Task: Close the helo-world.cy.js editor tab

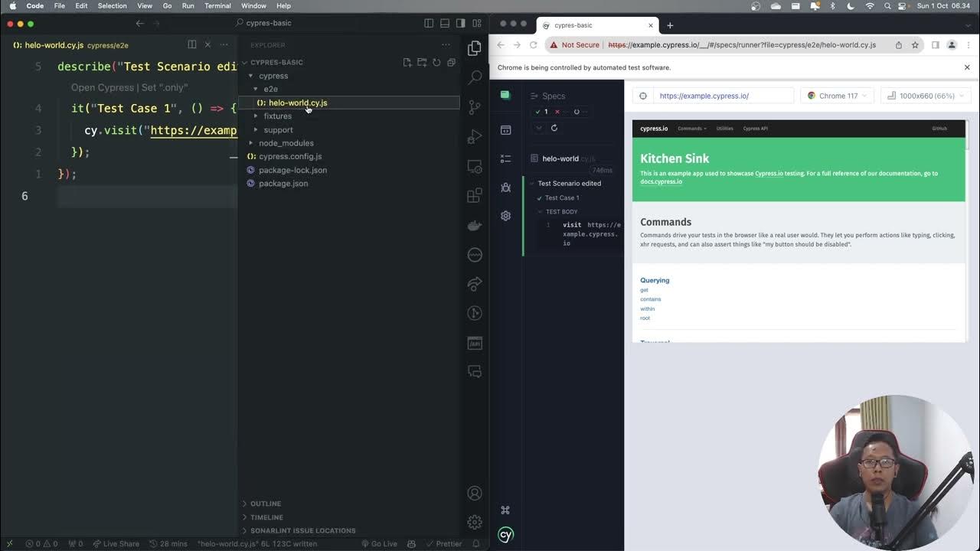Action: coord(207,44)
